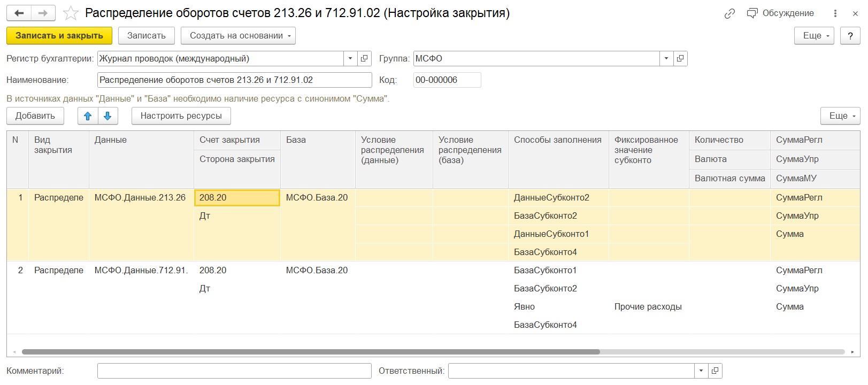Image resolution: width=868 pixels, height=385 pixels.
Task: Click the Добавить button
Action: point(35,116)
